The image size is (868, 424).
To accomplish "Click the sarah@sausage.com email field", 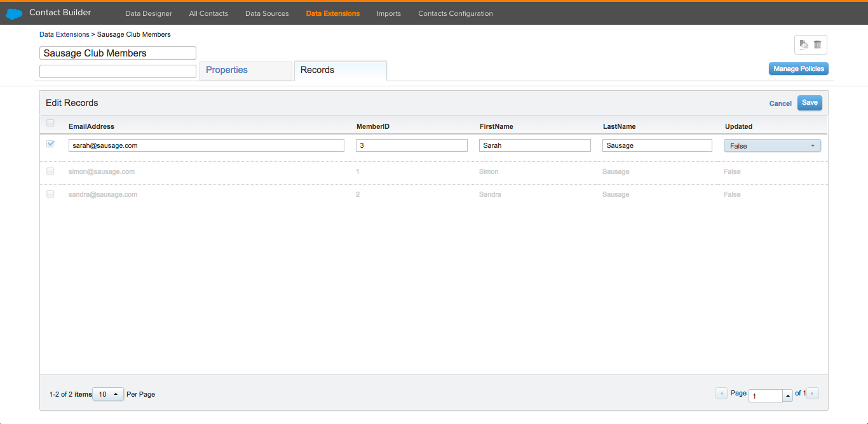I will click(207, 145).
